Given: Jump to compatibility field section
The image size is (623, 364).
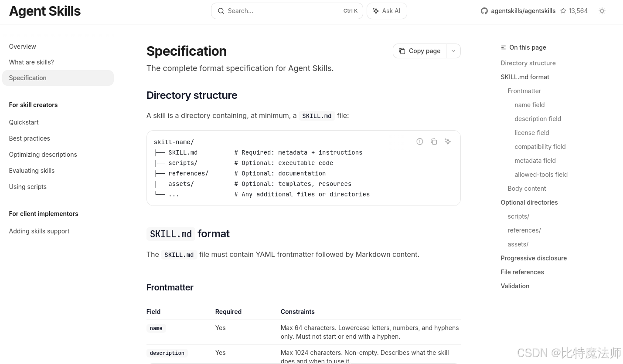Looking at the screenshot, I should (x=540, y=147).
